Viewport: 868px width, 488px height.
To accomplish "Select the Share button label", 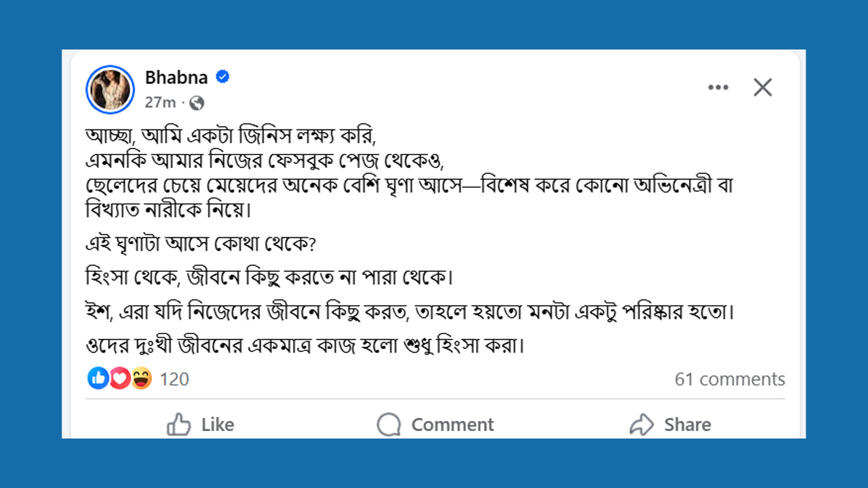I will tap(688, 425).
